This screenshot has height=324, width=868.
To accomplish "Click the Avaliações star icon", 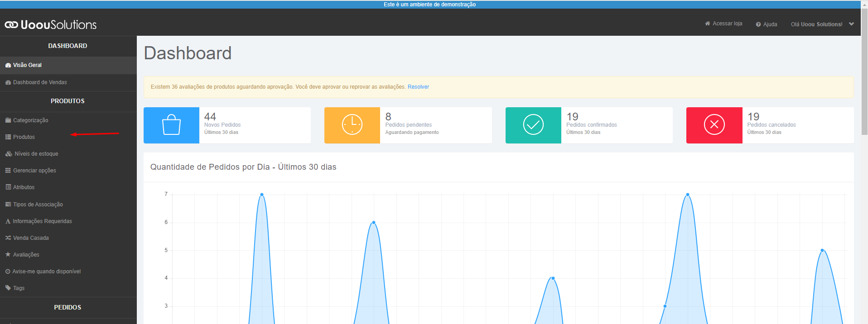I will pyautogui.click(x=8, y=255).
